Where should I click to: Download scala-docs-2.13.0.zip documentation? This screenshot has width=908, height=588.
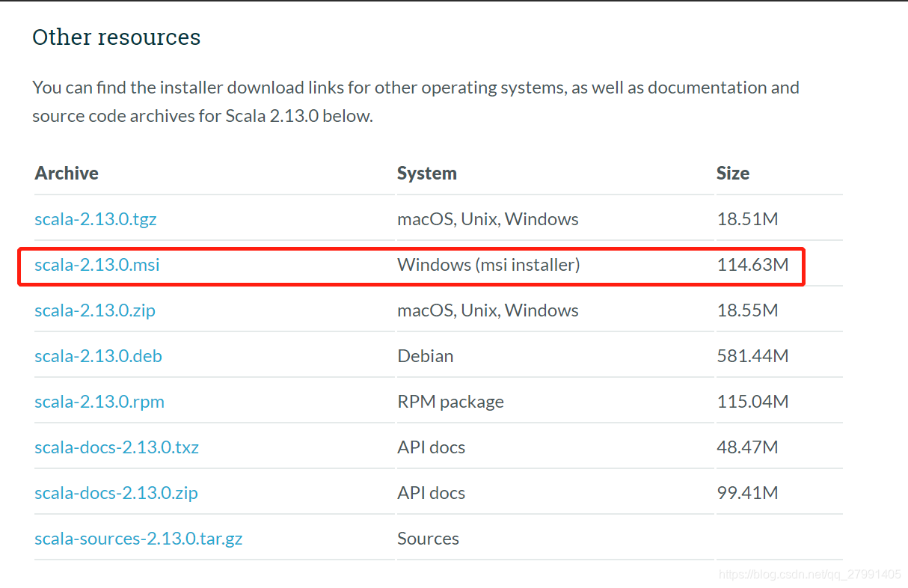tap(116, 492)
